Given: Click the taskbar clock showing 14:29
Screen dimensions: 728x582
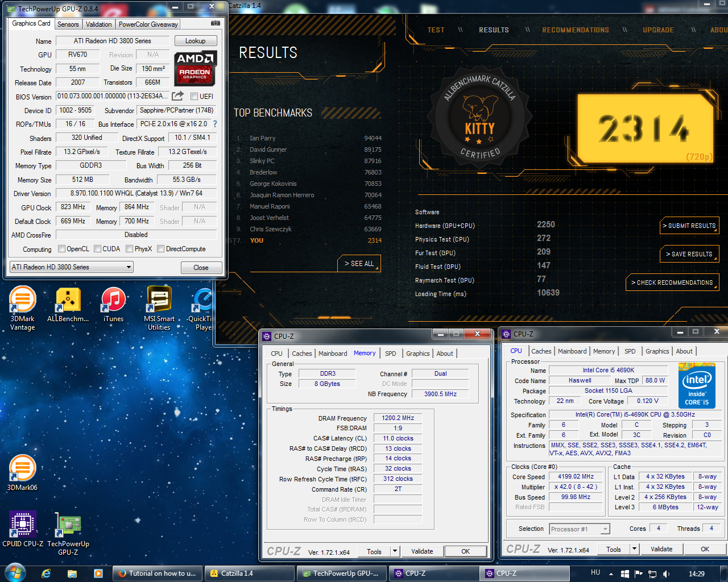Looking at the screenshot, I should pos(696,574).
